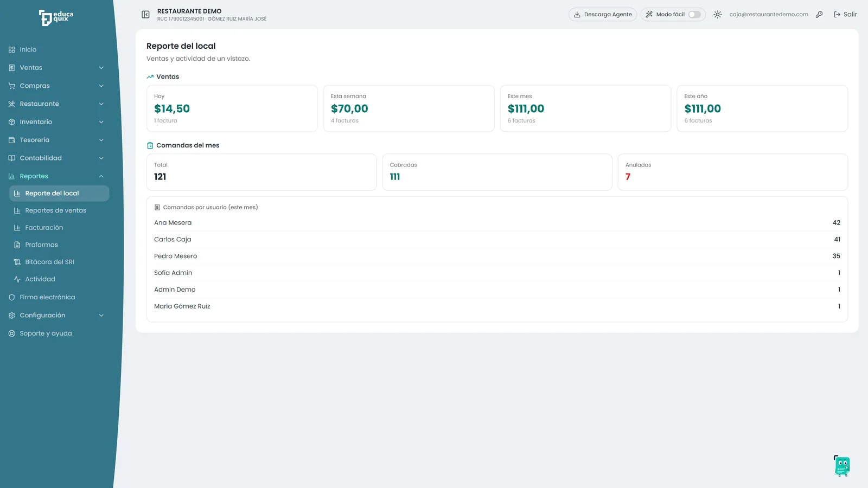
Task: Open the Proformas submenu item
Action: 59,245
